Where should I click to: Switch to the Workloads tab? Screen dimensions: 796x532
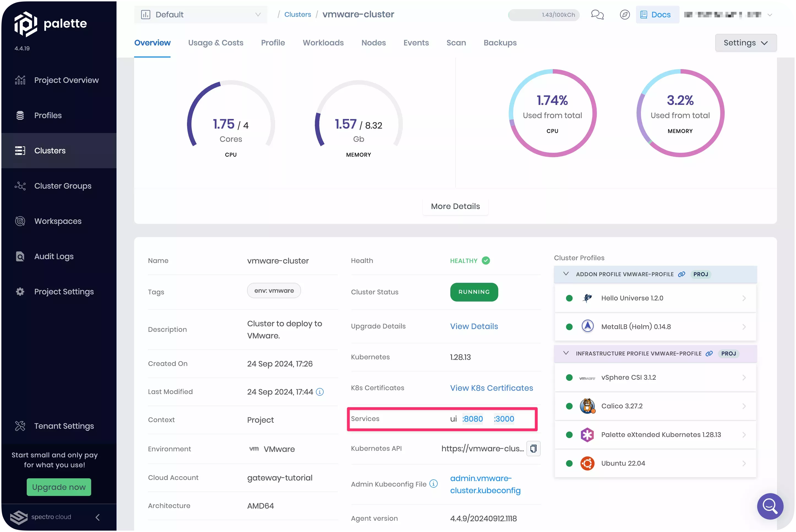[x=323, y=43]
